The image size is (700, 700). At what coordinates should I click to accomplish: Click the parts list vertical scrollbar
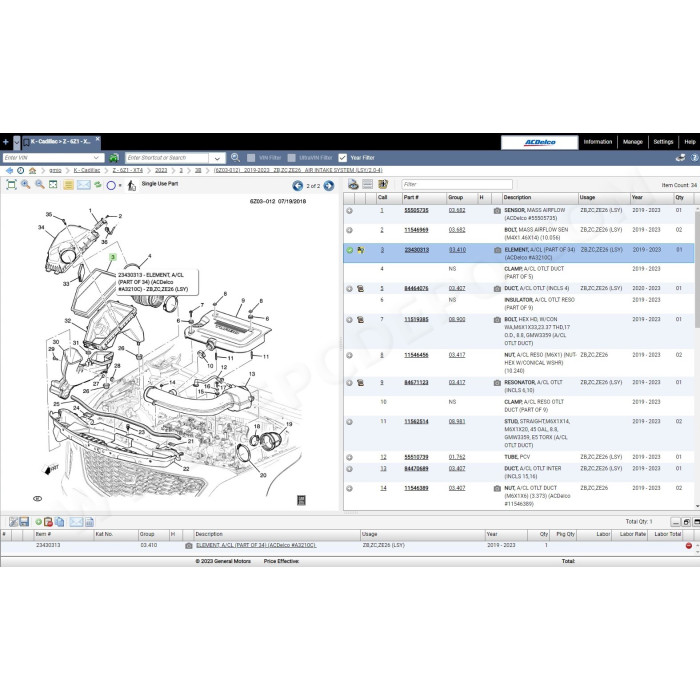(697, 268)
